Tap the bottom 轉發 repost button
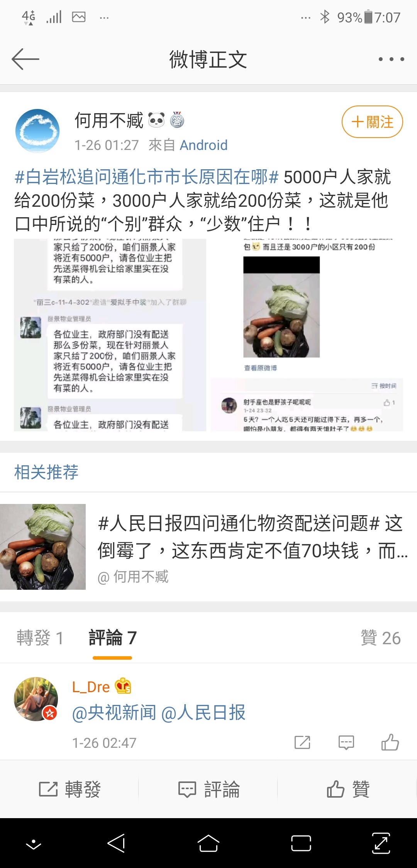This screenshot has height=868, width=417. pyautogui.click(x=70, y=789)
